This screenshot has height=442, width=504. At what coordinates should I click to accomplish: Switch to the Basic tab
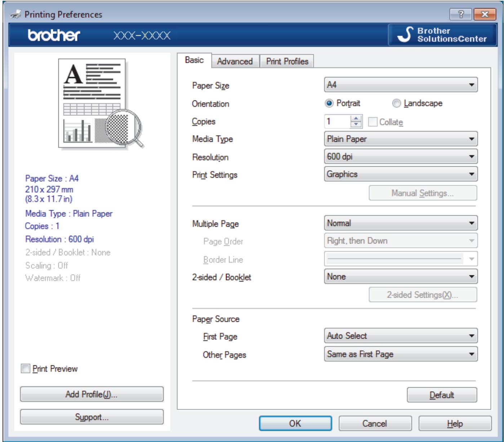[x=194, y=60]
